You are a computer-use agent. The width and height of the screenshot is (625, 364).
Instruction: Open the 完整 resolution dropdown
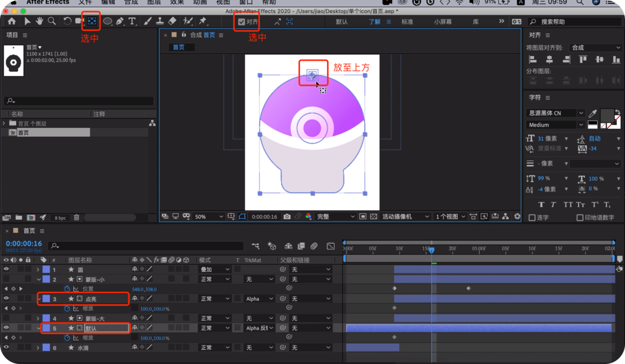[x=335, y=216]
